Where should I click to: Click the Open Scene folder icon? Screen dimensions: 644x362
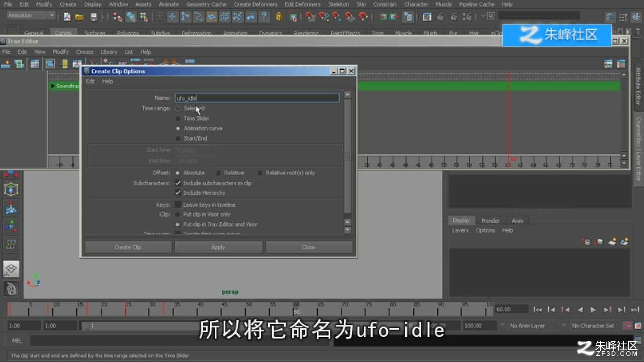point(79,17)
